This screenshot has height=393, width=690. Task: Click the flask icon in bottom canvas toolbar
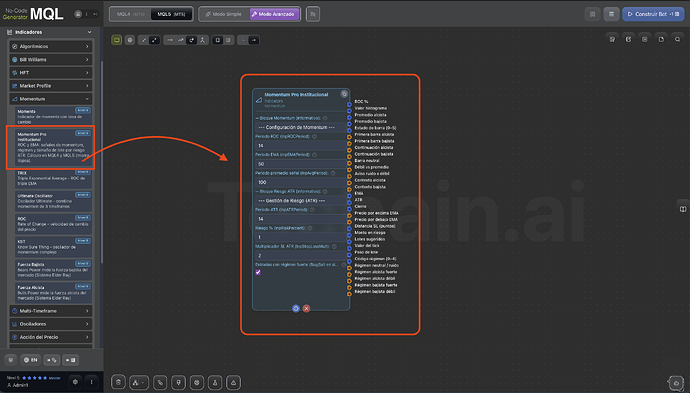pyautogui.click(x=215, y=382)
